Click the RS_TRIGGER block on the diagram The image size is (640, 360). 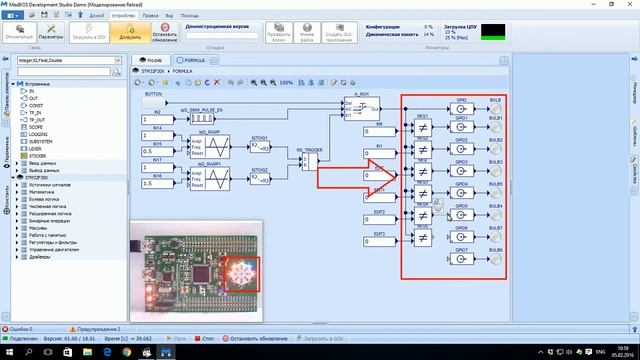pyautogui.click(x=310, y=162)
